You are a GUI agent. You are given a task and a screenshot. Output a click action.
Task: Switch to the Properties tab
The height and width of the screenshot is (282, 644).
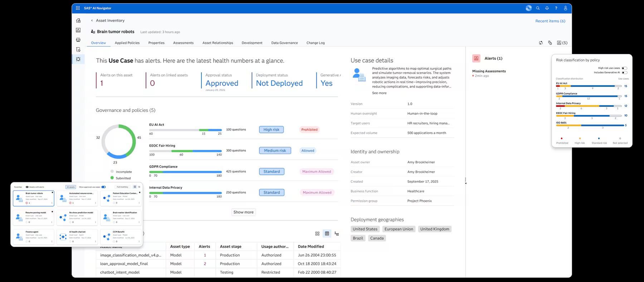[x=156, y=43]
